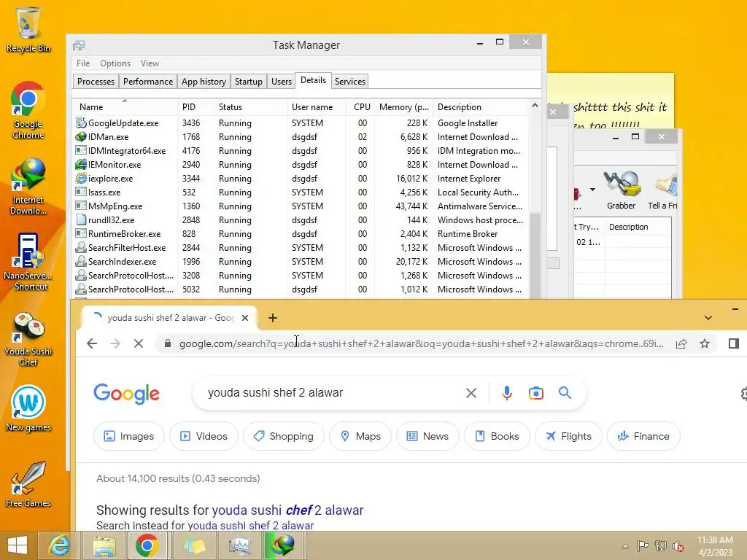
Task: Sort processes by the PID column
Action: pos(196,107)
